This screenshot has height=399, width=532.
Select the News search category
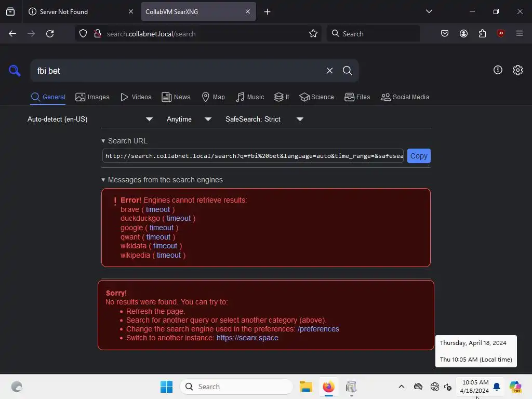pos(176,97)
